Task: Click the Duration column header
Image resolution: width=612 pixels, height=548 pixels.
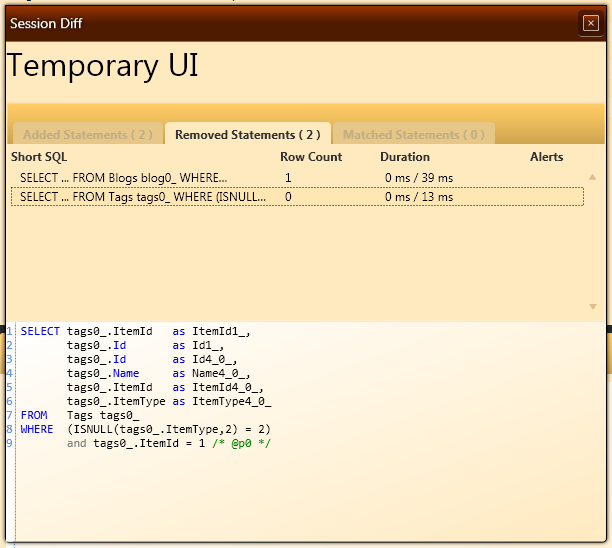Action: tap(405, 157)
